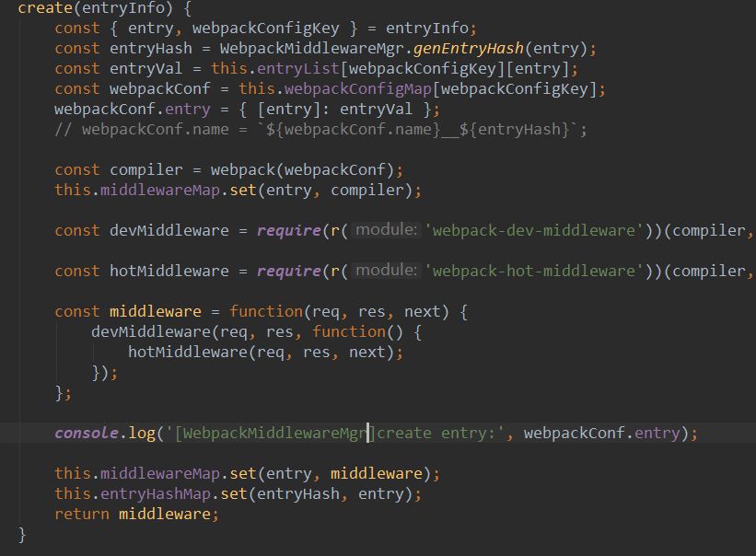Viewport: 756px width, 556px height.
Task: Click webpackConfigMap property reference
Action: [358, 88]
